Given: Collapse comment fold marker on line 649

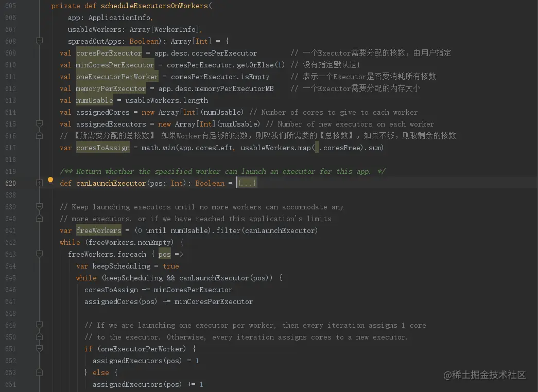Looking at the screenshot, I should [40, 325].
